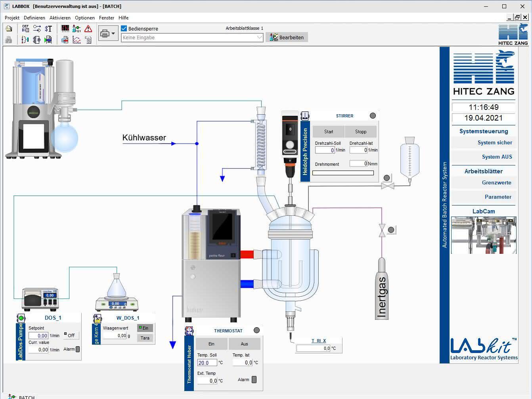Toggle the STIRRER status indicator

(x=373, y=116)
